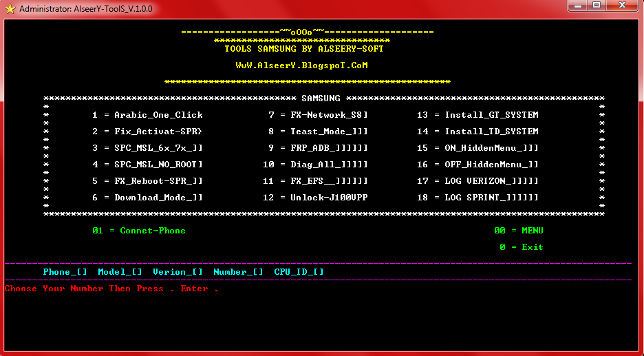Select option 16 OFF_HiddenMenu
The image size is (644, 356).
477,165
